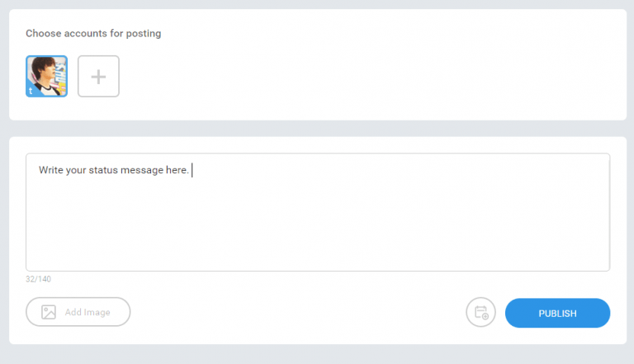Add another account with plus button
634x364 pixels.
click(x=98, y=76)
